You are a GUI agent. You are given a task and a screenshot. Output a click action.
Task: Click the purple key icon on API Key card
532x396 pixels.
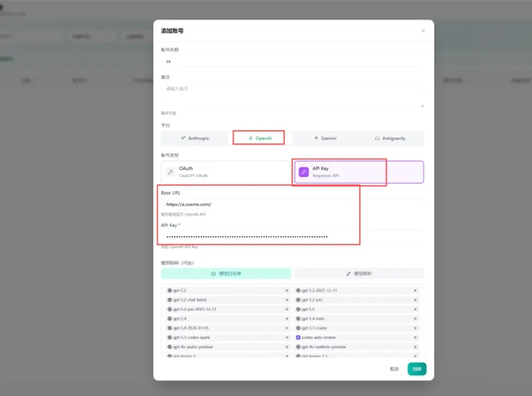point(304,172)
